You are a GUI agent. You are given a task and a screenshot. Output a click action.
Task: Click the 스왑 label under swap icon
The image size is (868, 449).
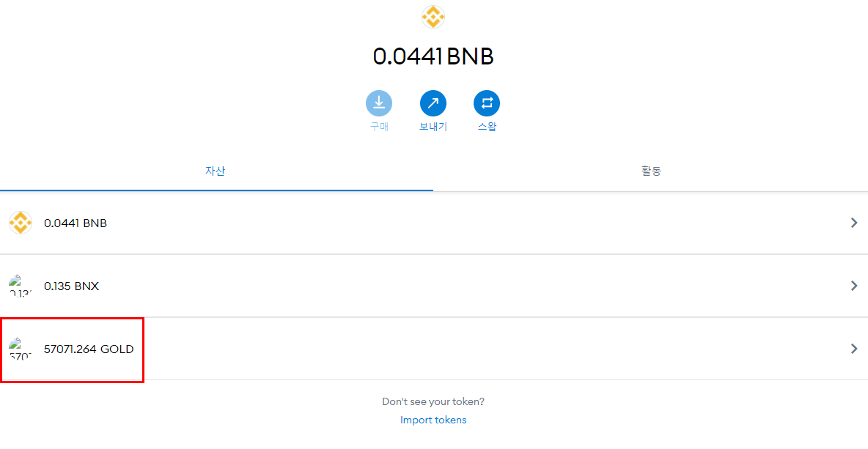487,127
